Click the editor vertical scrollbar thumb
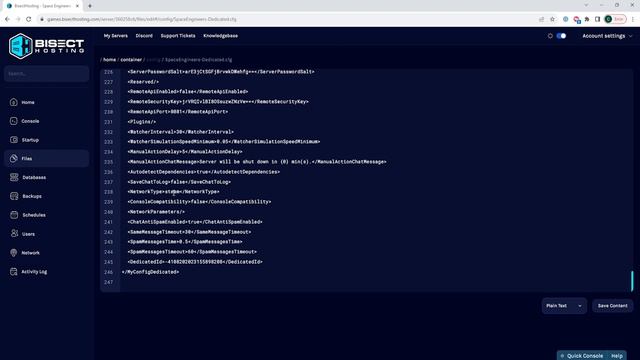This screenshot has width=640, height=360. coord(632,281)
